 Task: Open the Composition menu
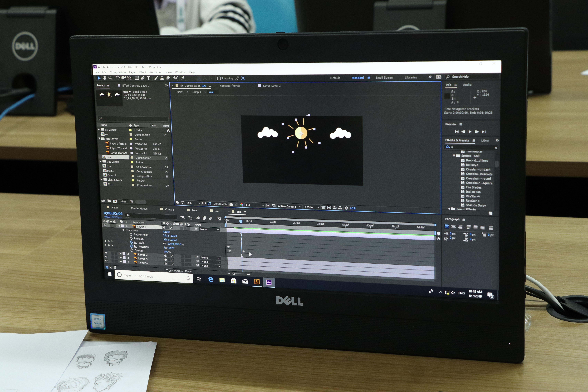(x=118, y=72)
